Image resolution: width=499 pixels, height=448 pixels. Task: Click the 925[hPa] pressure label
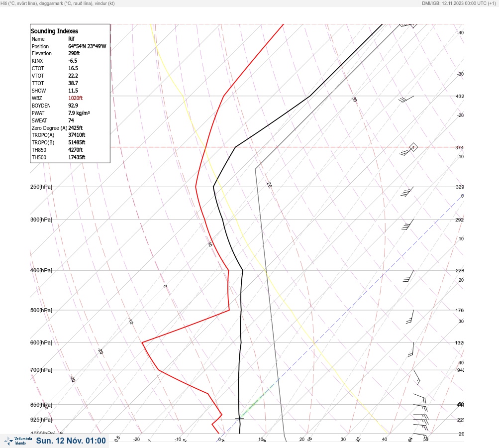tap(41, 420)
